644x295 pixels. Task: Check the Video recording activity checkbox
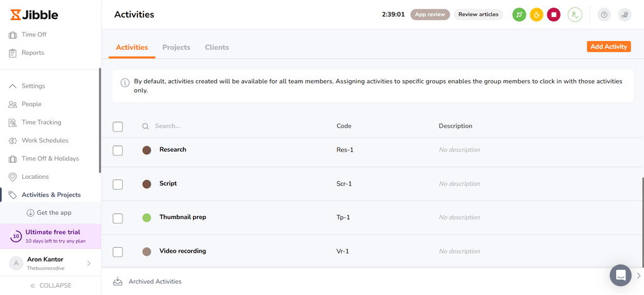(118, 251)
